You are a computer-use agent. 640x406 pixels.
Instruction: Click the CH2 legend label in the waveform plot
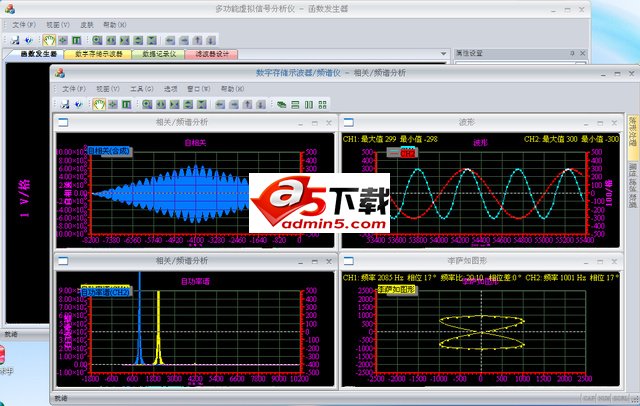(x=408, y=153)
